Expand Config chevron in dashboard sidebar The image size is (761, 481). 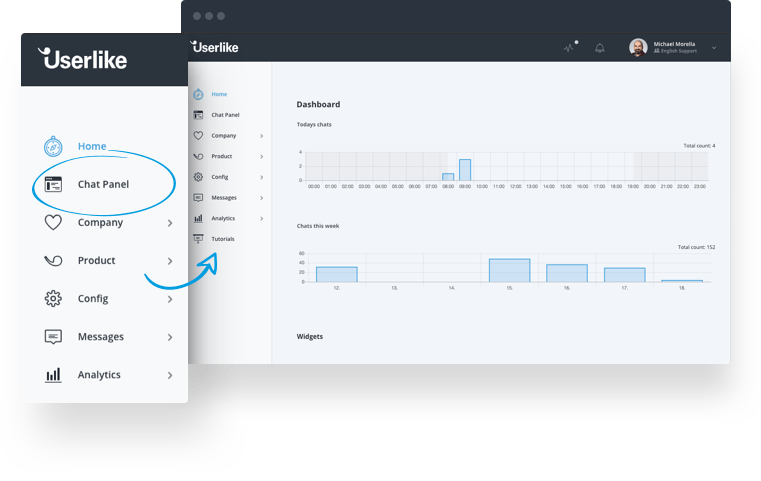pyautogui.click(x=262, y=177)
